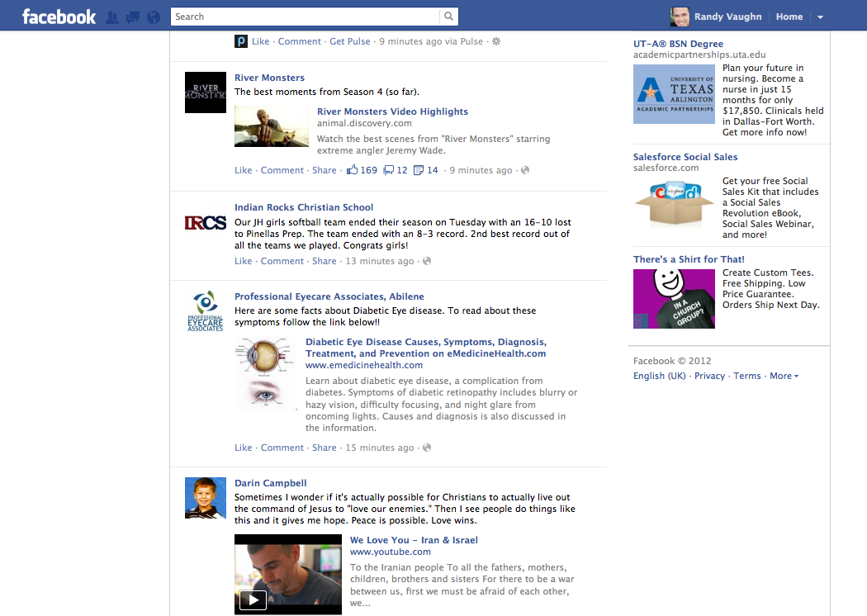
Task: Change language via English (UK)
Action: click(x=659, y=376)
